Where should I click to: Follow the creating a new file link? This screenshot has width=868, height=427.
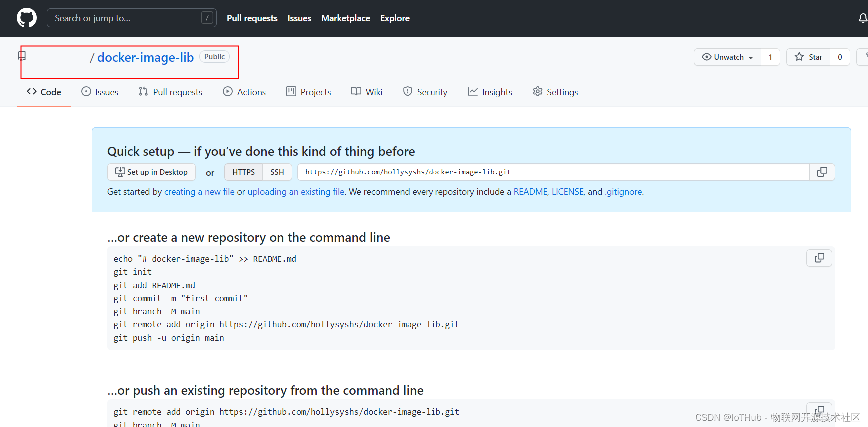[199, 192]
